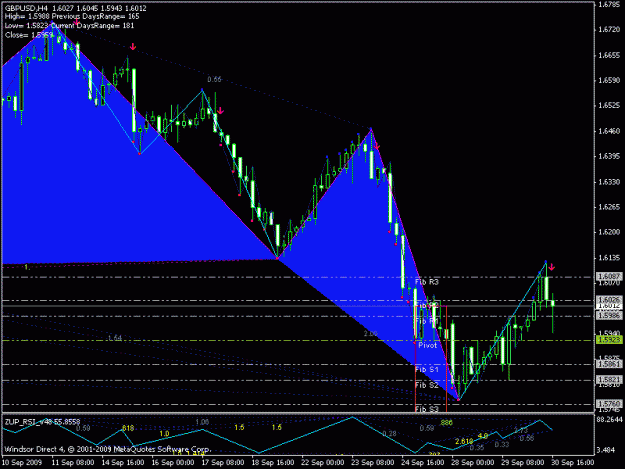This screenshot has width=625, height=469.
Task: Click the '10 Sep 2009' time axis label
Action: coord(22,463)
